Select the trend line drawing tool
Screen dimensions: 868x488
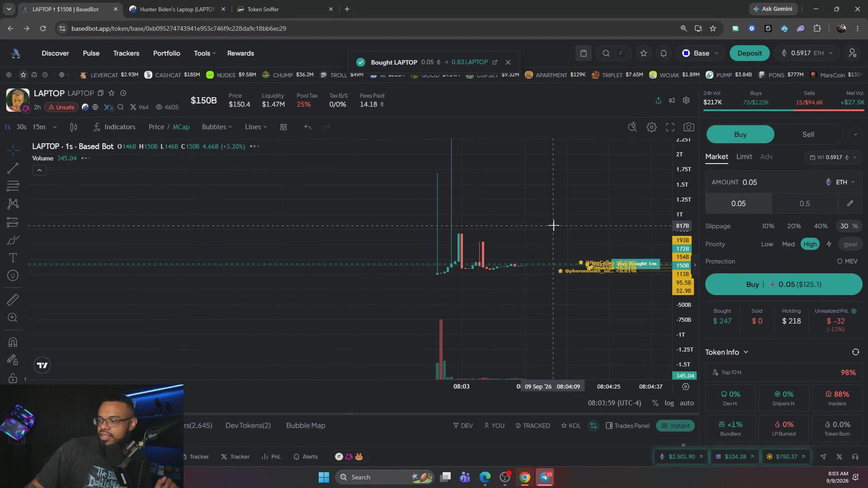13,169
